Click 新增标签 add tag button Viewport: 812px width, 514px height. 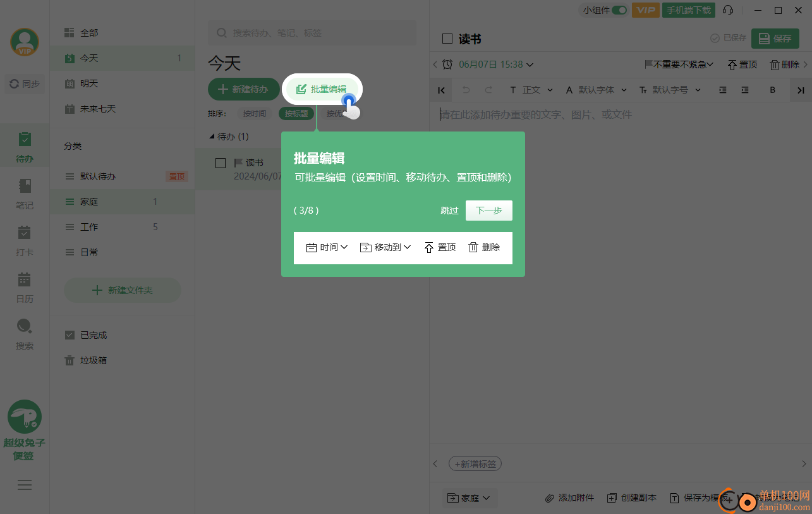pos(475,464)
